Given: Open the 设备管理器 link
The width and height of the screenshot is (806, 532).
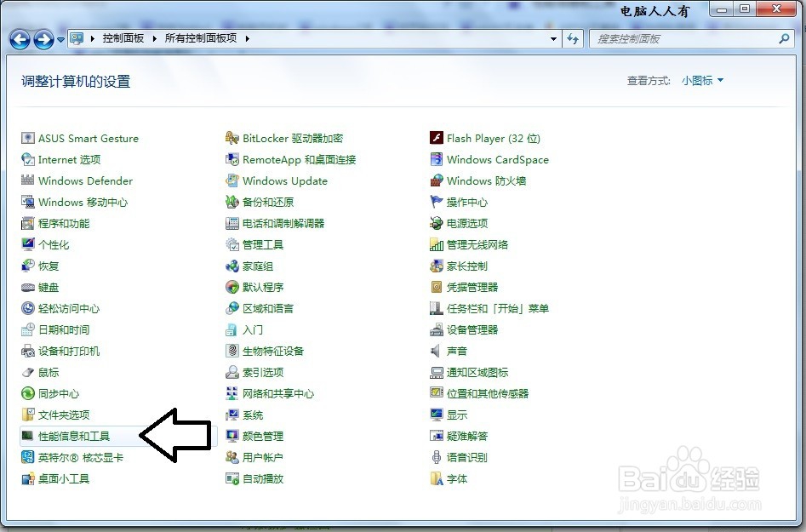Looking at the screenshot, I should click(x=472, y=329).
